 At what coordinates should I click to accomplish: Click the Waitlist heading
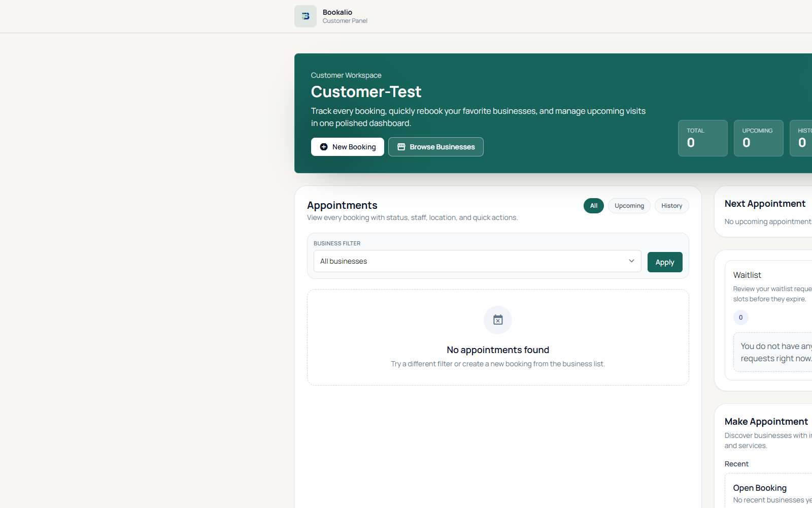(x=747, y=275)
